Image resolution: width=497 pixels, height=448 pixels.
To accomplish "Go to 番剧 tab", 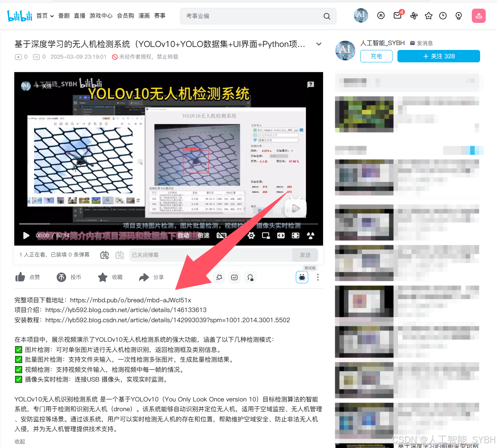I will pos(64,16).
